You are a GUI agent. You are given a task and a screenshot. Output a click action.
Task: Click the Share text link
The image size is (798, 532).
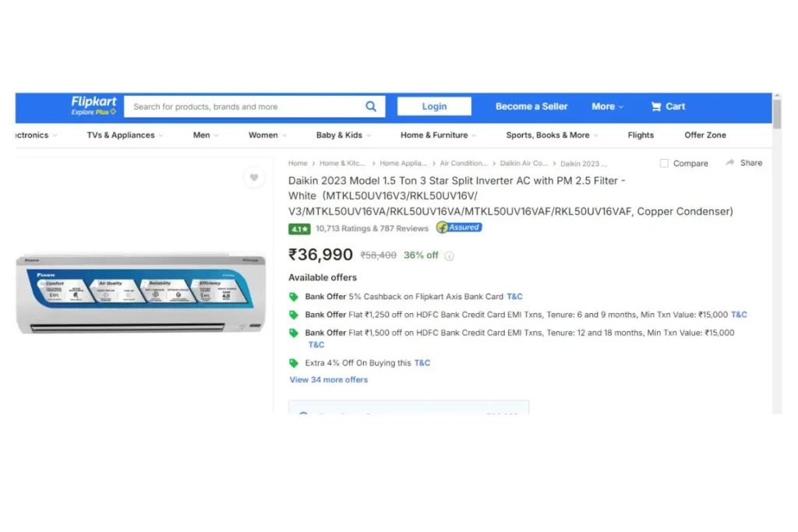(751, 163)
